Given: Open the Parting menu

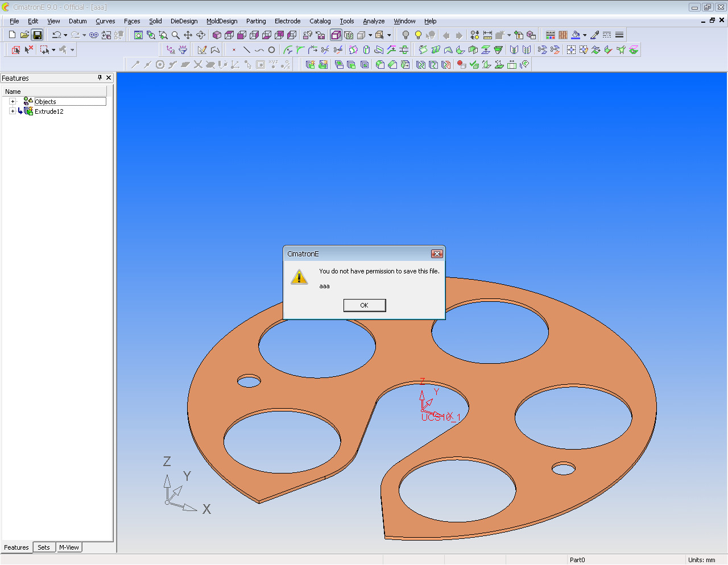Looking at the screenshot, I should (256, 21).
